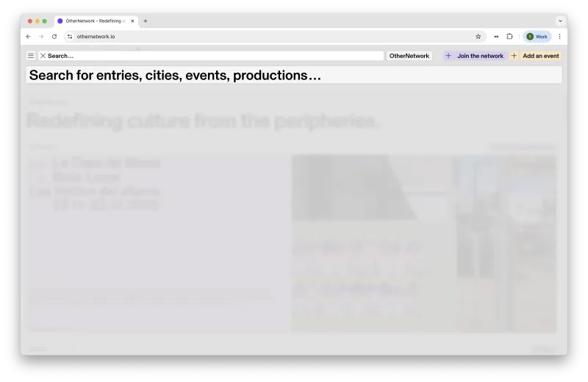Screen dimensions: 588x382
Task: Clear search with the X icon
Action: click(x=43, y=56)
